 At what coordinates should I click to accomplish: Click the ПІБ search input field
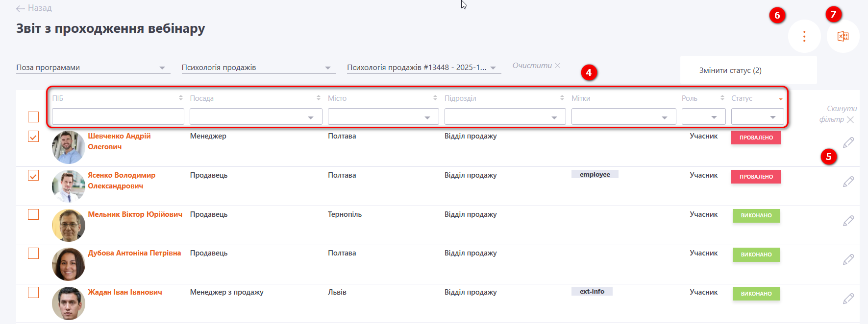click(118, 117)
